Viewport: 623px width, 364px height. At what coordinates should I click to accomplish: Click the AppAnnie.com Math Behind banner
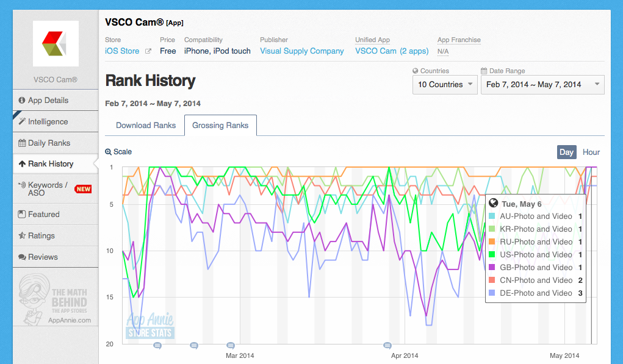[x=56, y=299]
